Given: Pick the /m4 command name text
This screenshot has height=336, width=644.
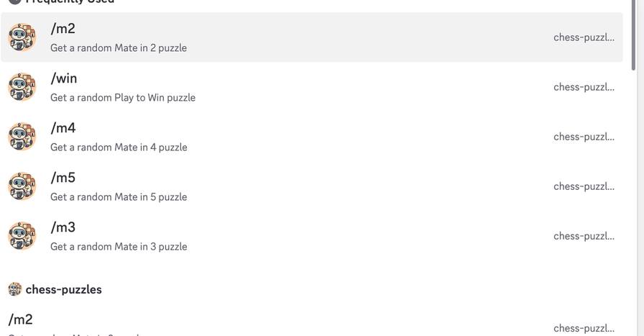Looking at the screenshot, I should point(63,128).
